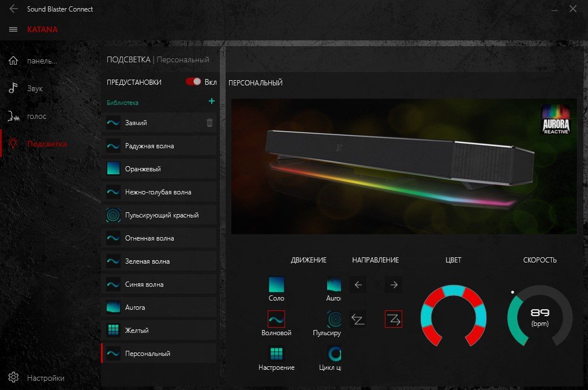This screenshot has width=588, height=390.
Task: Delete the Заячий preset with the trash icon
Action: (209, 123)
